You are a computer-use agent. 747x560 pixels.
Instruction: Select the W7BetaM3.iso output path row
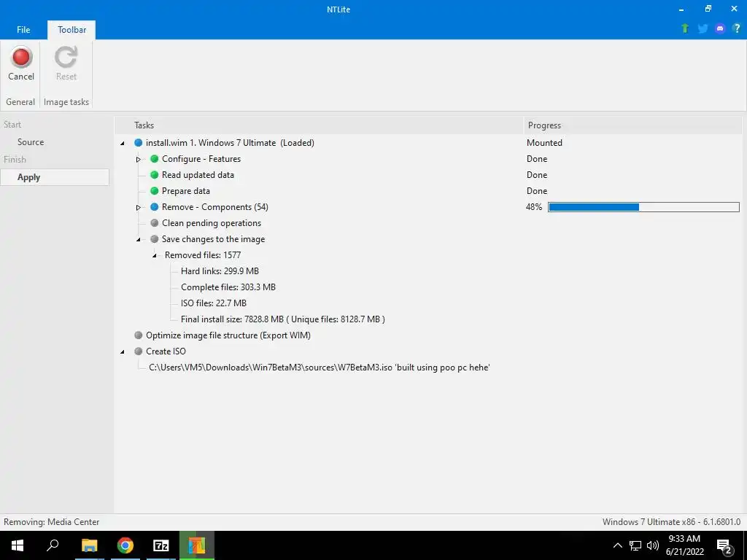(320, 367)
